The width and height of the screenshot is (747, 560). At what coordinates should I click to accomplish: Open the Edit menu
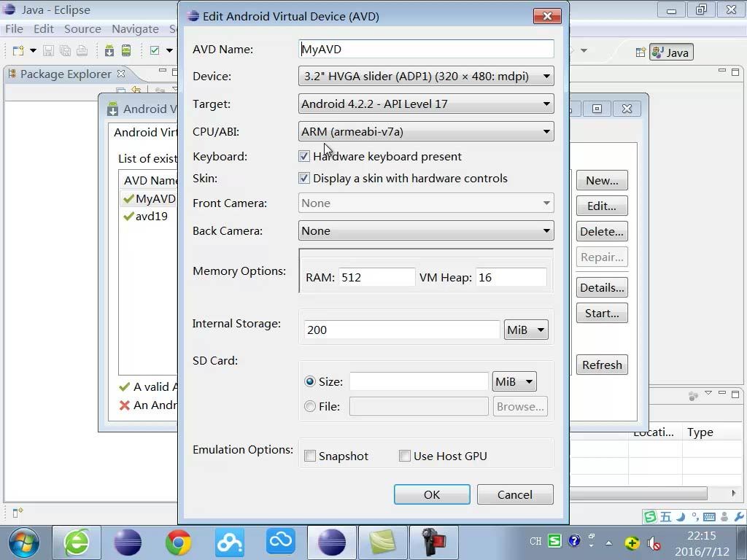[44, 29]
